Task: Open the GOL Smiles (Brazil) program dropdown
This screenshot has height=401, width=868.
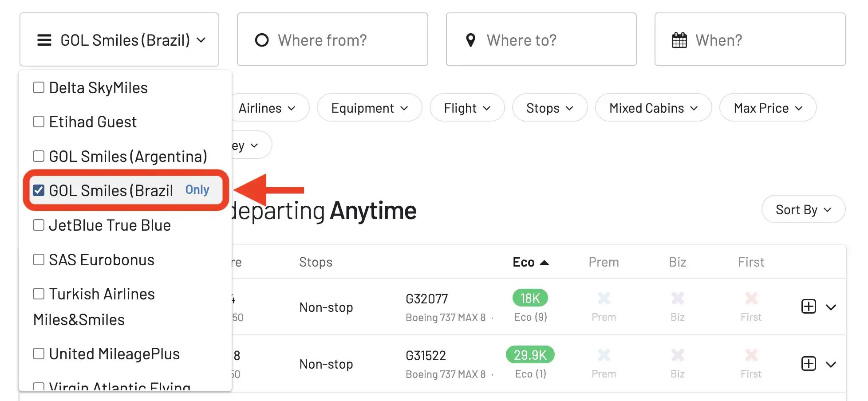Action: coord(119,39)
